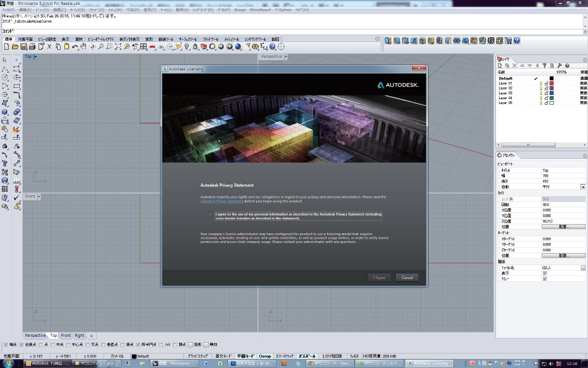Open the Top viewport title dropdown arrow

[x=35, y=57]
